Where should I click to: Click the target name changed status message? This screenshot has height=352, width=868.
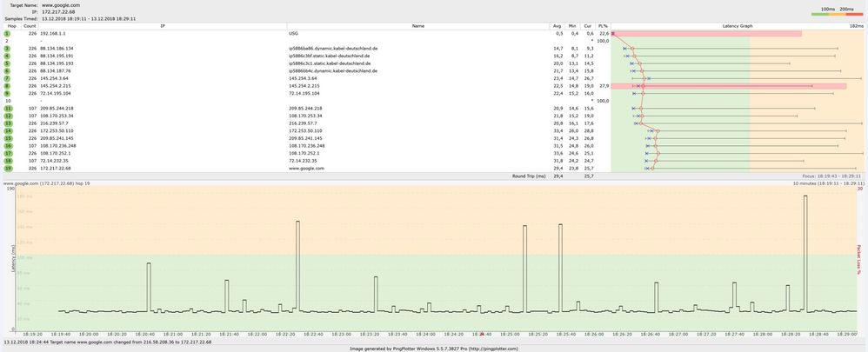[x=107, y=342]
